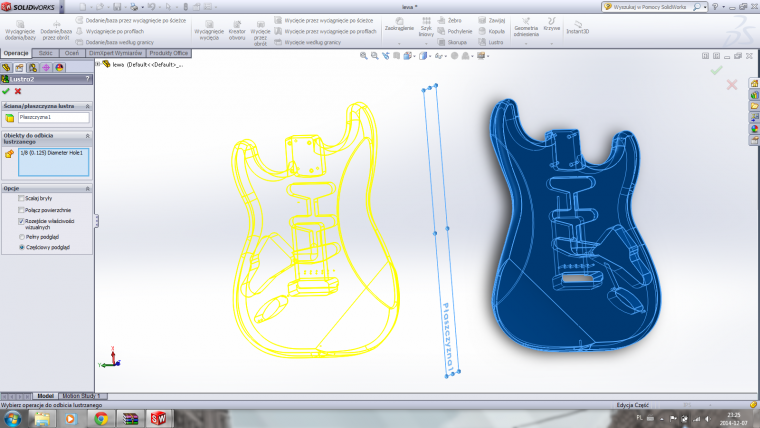Click Dodanie/baza przez obrót tool
This screenshot has width=760, height=428.
[x=56, y=31]
